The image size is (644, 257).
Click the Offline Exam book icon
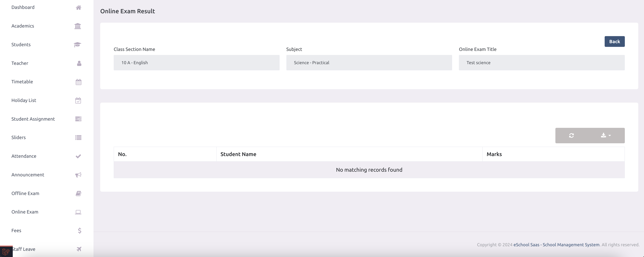tap(78, 193)
